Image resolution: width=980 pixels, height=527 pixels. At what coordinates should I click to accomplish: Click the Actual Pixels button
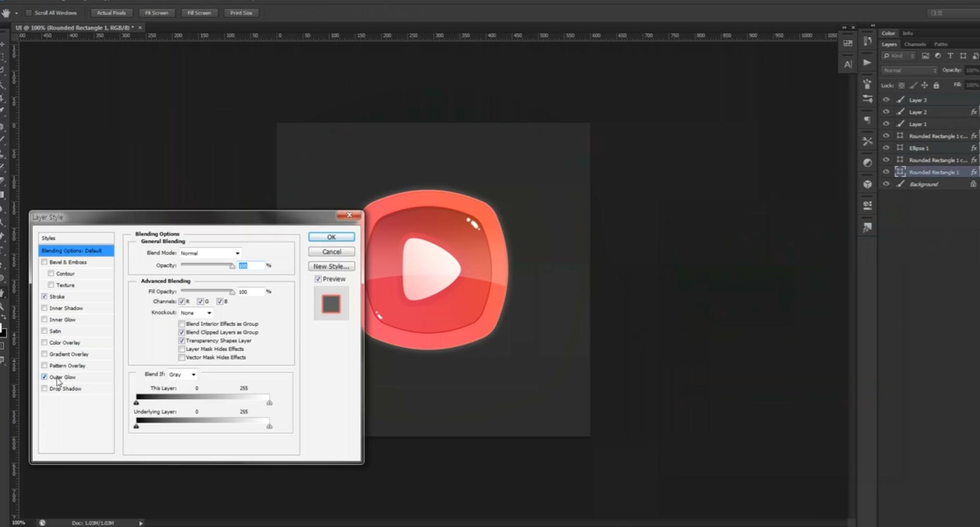coord(111,13)
